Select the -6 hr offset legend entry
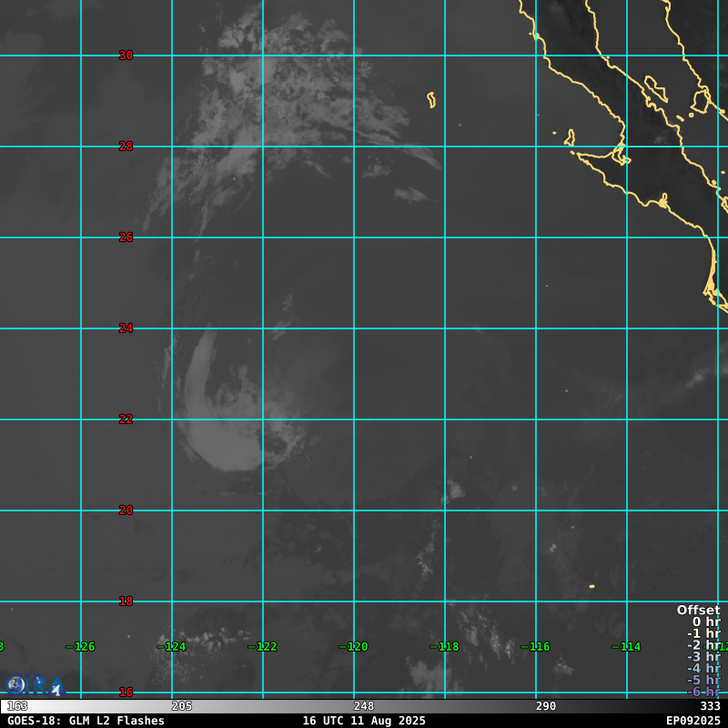 (x=703, y=692)
